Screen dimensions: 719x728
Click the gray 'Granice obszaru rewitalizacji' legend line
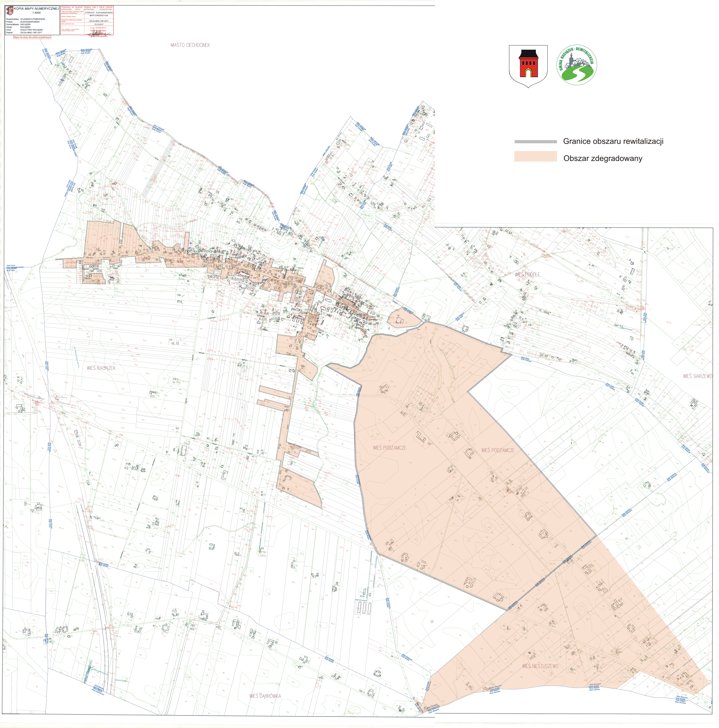pos(536,142)
